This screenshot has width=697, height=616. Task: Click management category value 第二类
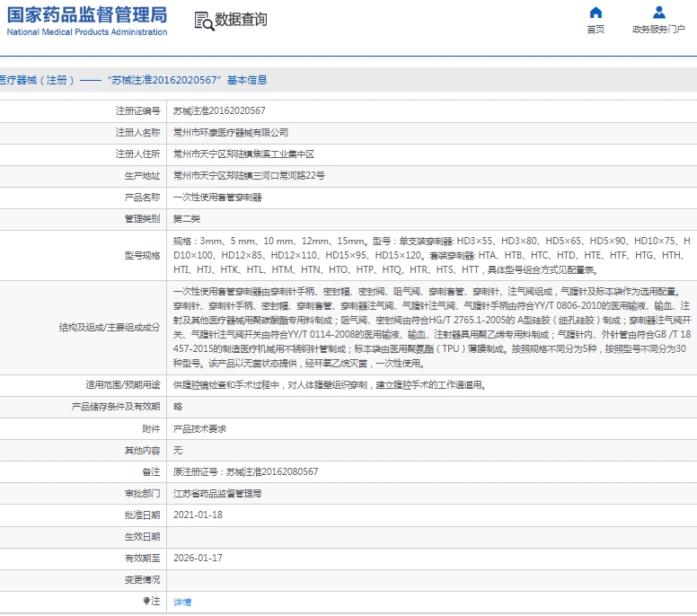click(x=187, y=219)
